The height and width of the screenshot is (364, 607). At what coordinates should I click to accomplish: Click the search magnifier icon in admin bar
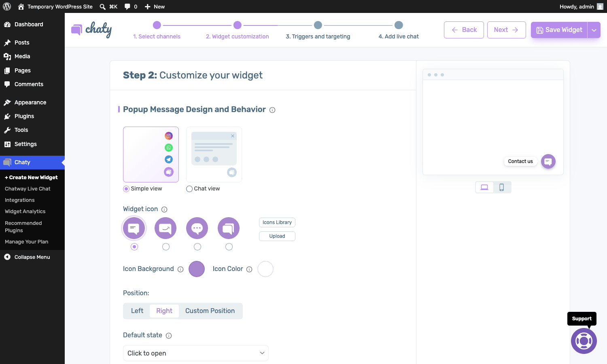coord(103,6)
